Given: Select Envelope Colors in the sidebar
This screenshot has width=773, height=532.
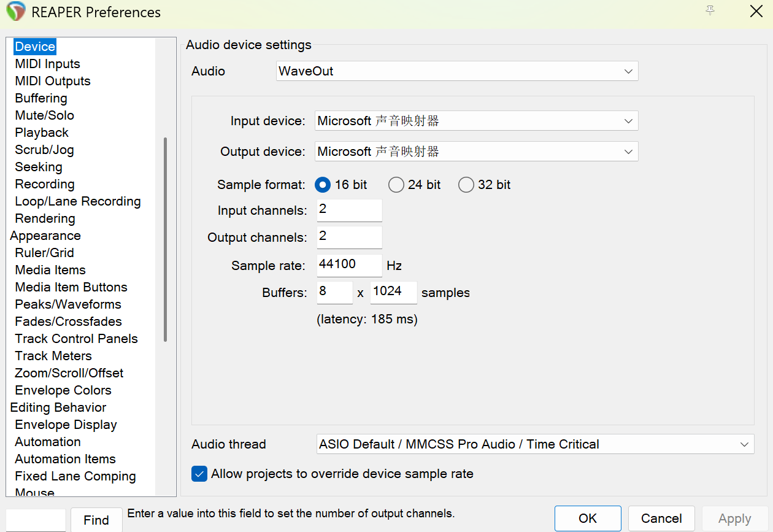Looking at the screenshot, I should click(63, 390).
